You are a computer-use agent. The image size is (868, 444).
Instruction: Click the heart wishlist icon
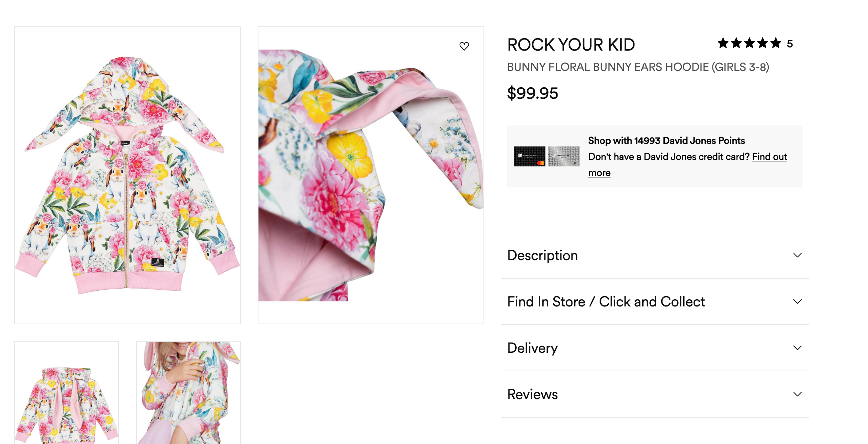point(464,46)
